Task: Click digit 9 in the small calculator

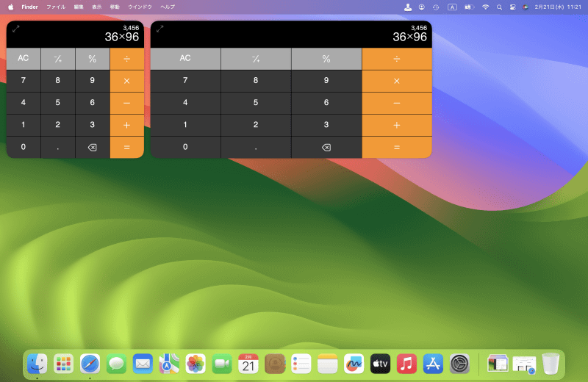Action: click(x=93, y=81)
